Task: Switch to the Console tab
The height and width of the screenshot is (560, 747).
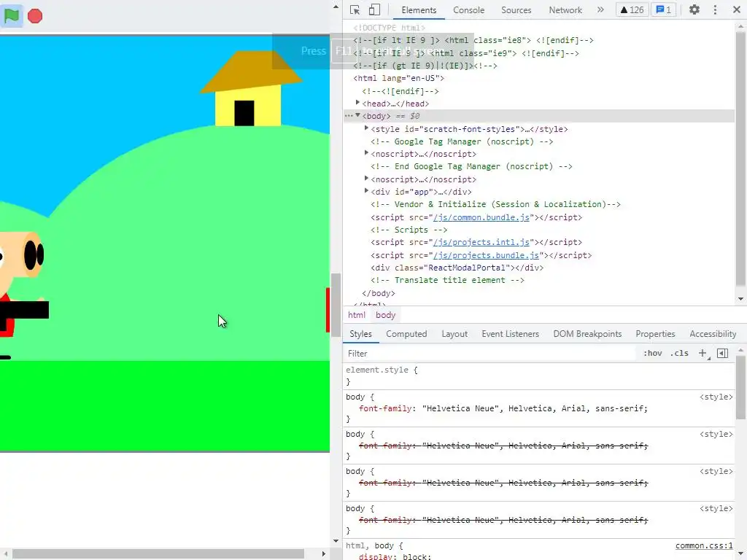Action: pyautogui.click(x=469, y=10)
